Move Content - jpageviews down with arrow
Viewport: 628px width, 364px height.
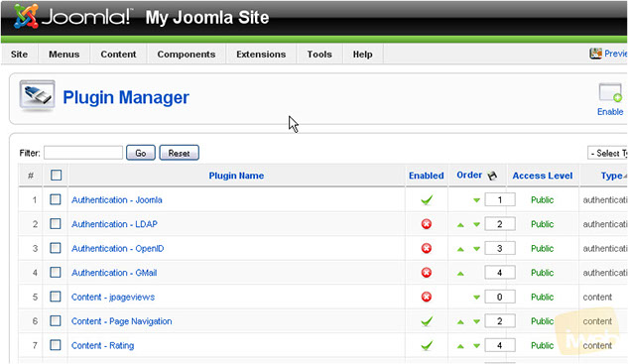pos(476,298)
